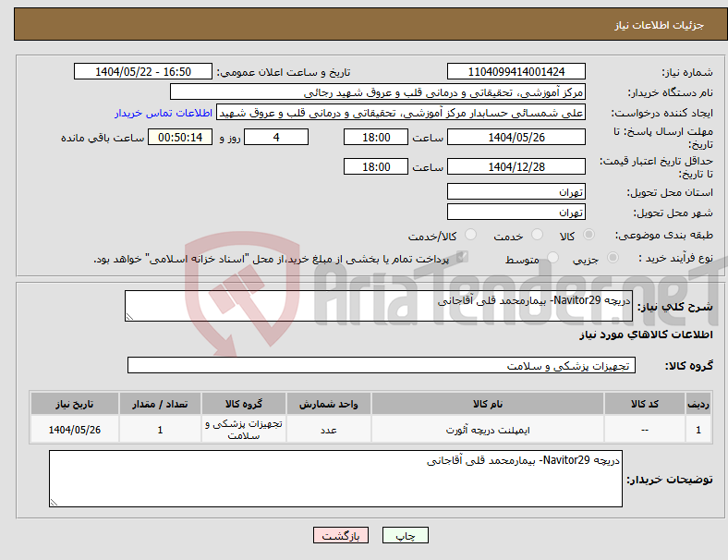
Task: Click the label شماره نیاز
Action: 687,72
